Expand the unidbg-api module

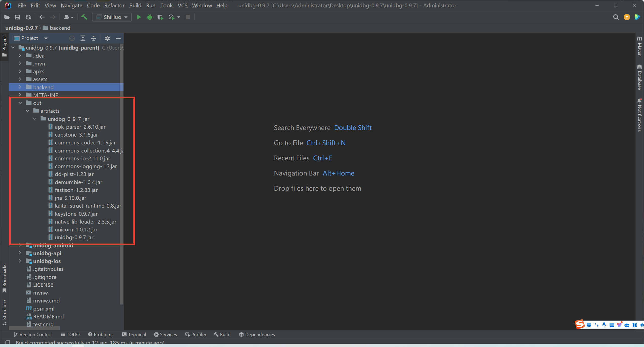pyautogui.click(x=20, y=253)
